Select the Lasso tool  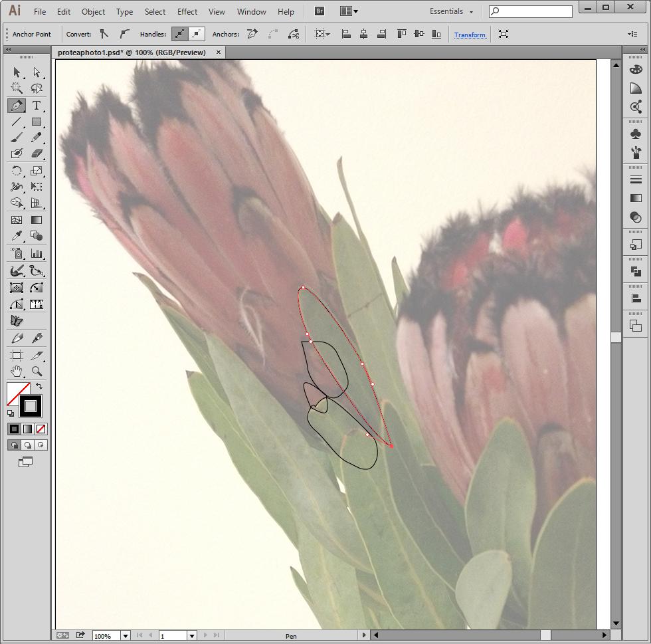coord(37,88)
